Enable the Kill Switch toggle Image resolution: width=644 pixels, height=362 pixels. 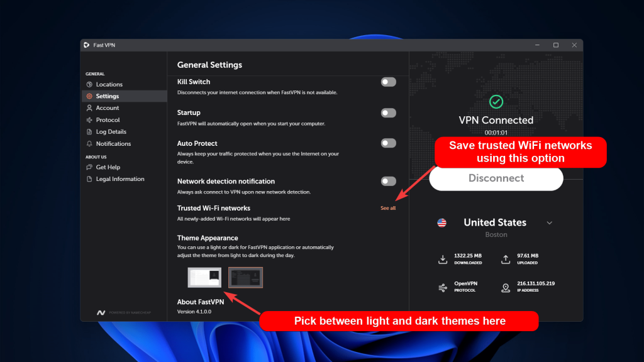[x=388, y=82]
